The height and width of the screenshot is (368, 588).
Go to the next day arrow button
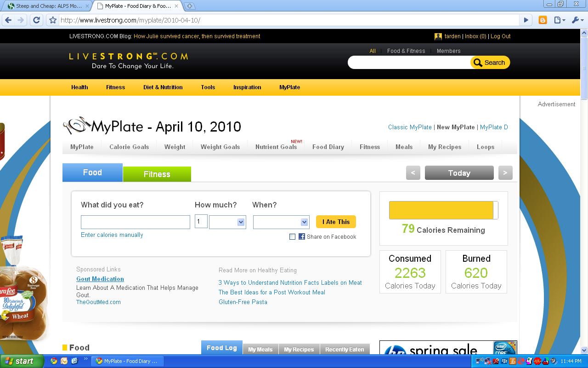tap(505, 172)
